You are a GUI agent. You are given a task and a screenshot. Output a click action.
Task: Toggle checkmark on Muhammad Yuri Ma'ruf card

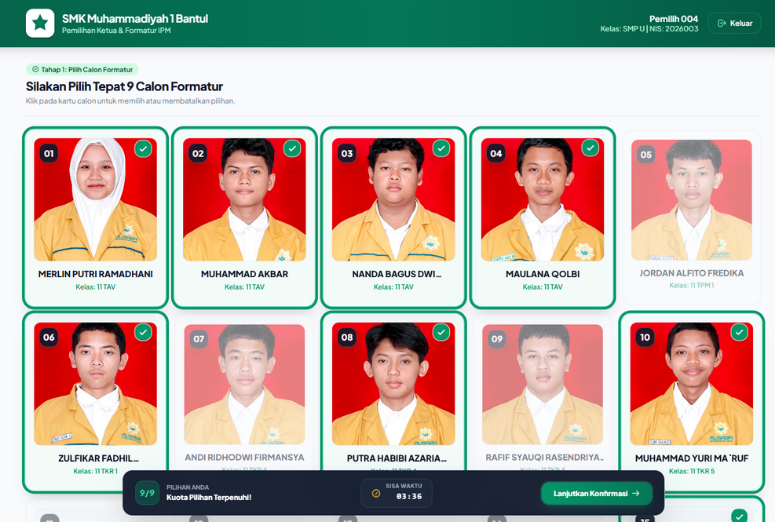[739, 333]
